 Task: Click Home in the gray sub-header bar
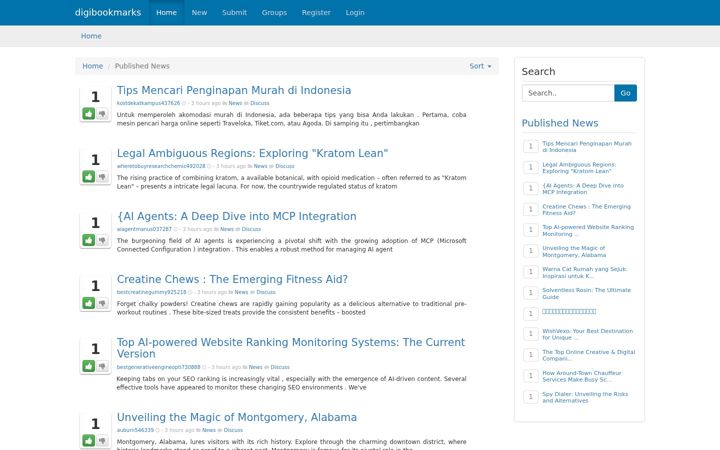pyautogui.click(x=91, y=36)
